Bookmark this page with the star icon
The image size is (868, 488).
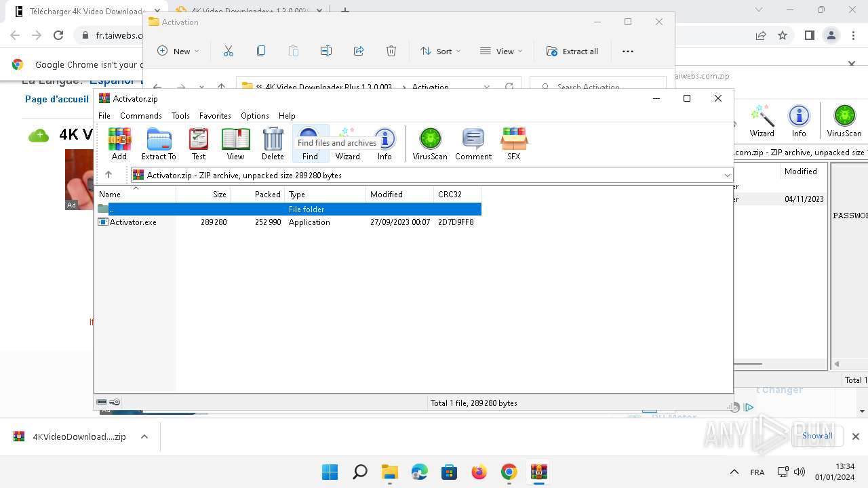783,35
